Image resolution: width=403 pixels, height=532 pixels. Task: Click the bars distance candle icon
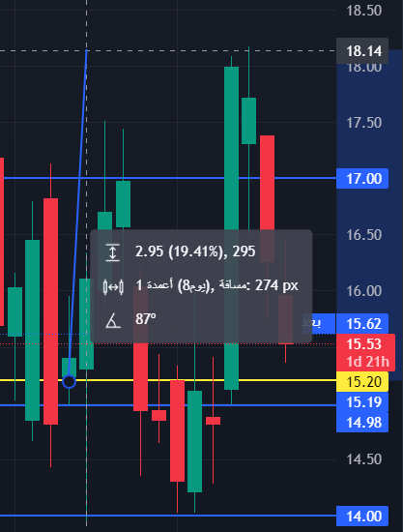113,286
